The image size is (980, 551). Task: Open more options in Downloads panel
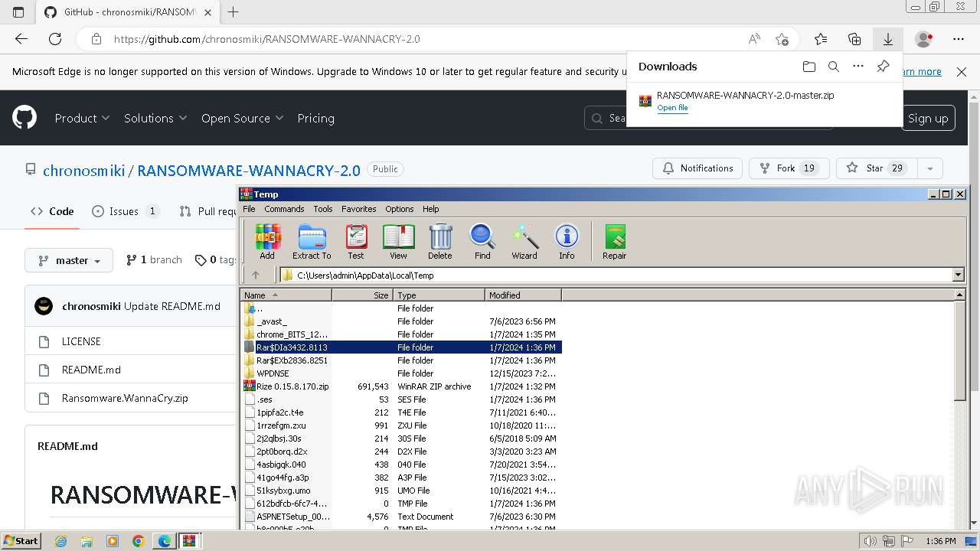pyautogui.click(x=858, y=67)
